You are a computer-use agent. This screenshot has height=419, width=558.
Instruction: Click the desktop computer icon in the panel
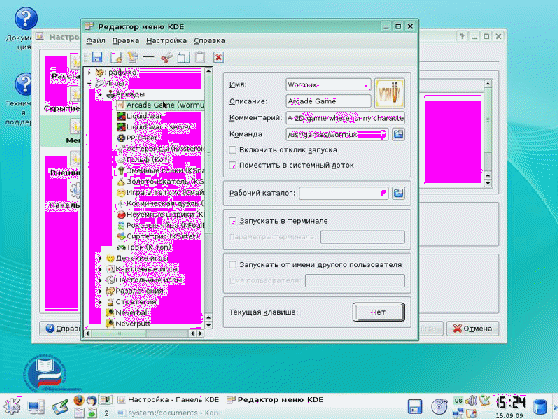click(36, 407)
